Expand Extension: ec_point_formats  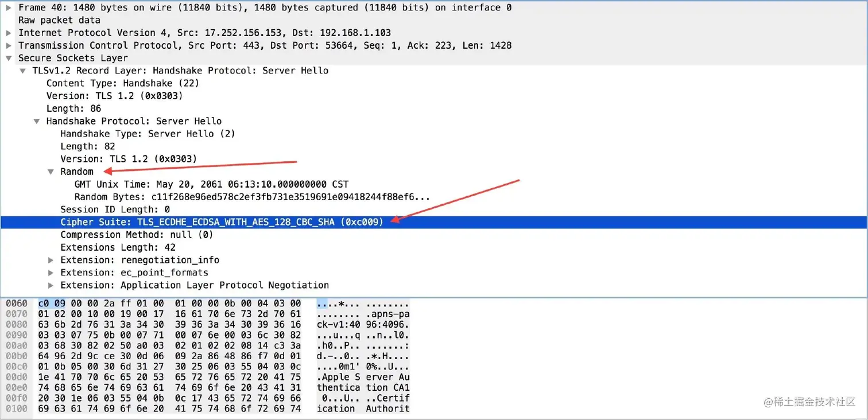(51, 273)
